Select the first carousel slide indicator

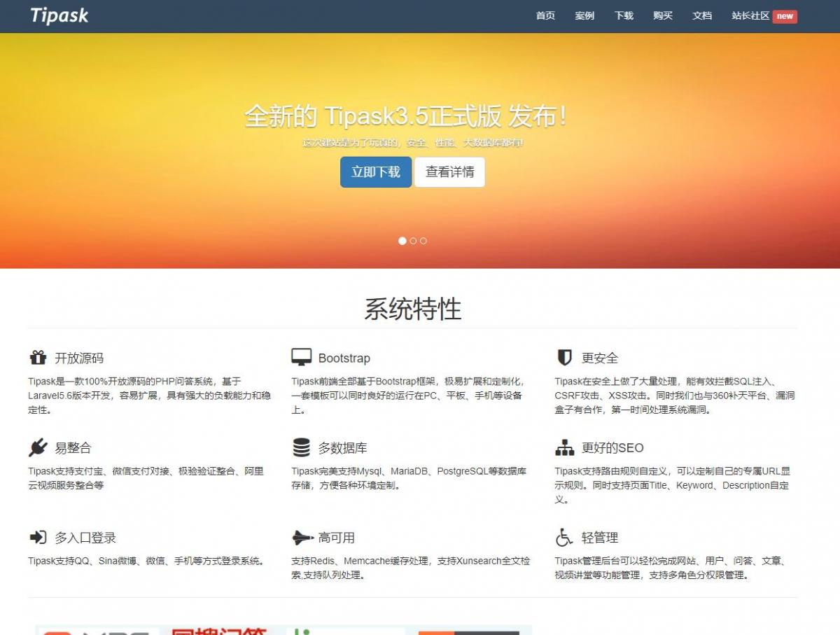(402, 241)
